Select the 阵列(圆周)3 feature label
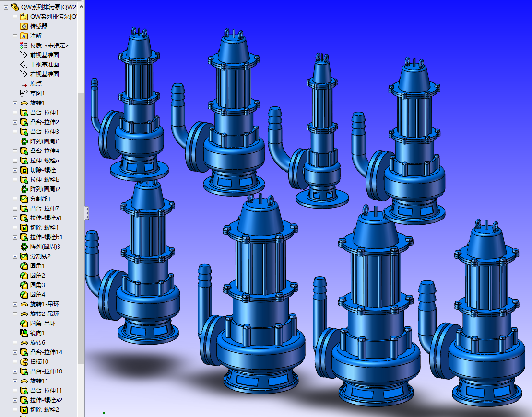 click(x=45, y=246)
